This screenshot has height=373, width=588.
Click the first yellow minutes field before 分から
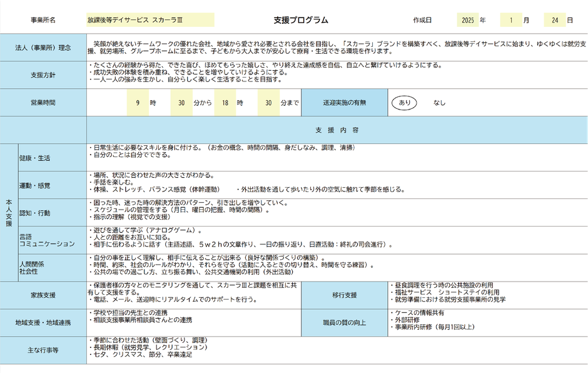coord(181,103)
